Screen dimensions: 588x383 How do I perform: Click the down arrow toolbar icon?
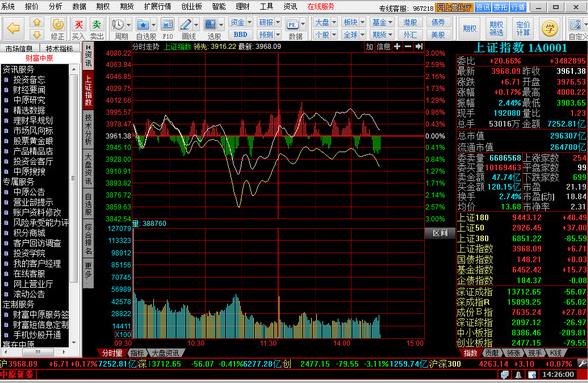coord(37,35)
